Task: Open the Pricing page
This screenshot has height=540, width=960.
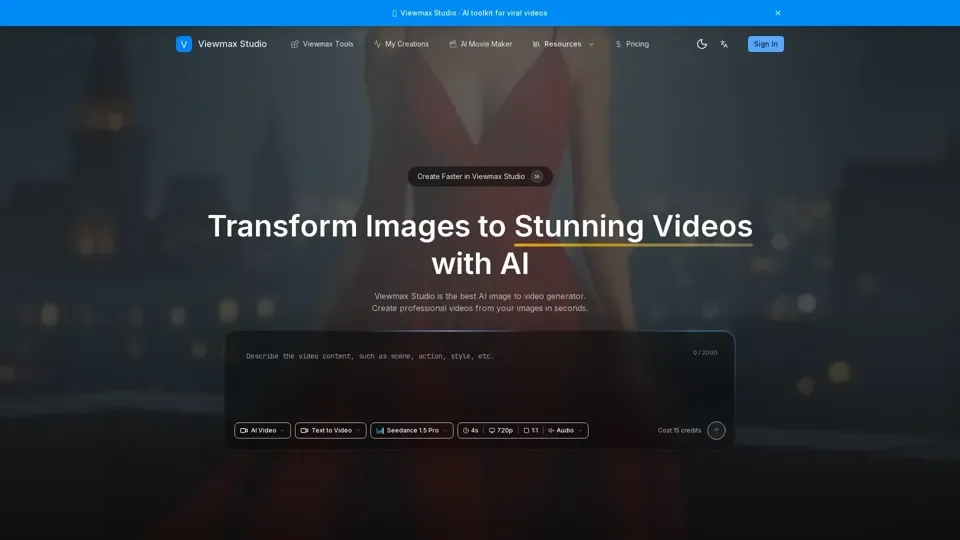Action: pyautogui.click(x=632, y=44)
